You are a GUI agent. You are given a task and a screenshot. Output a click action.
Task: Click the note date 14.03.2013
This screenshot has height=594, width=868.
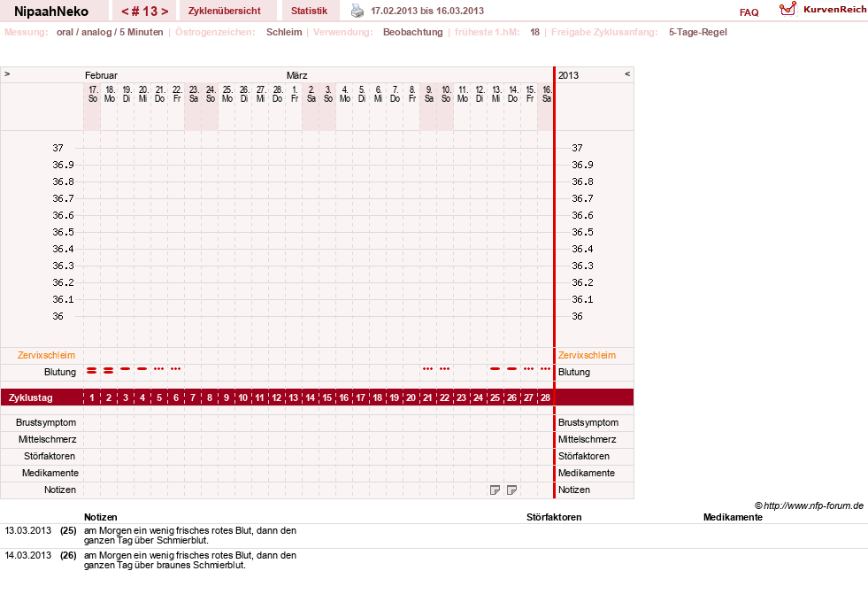coord(27,555)
